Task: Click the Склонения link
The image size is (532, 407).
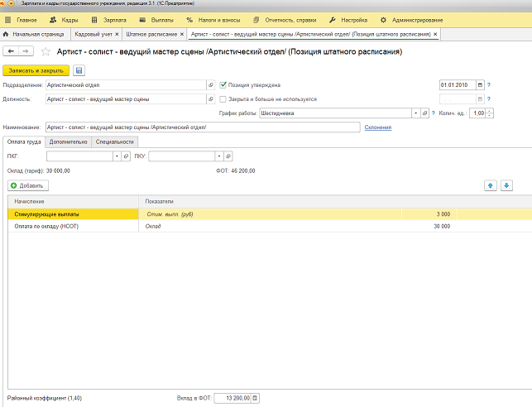Action: [x=377, y=127]
